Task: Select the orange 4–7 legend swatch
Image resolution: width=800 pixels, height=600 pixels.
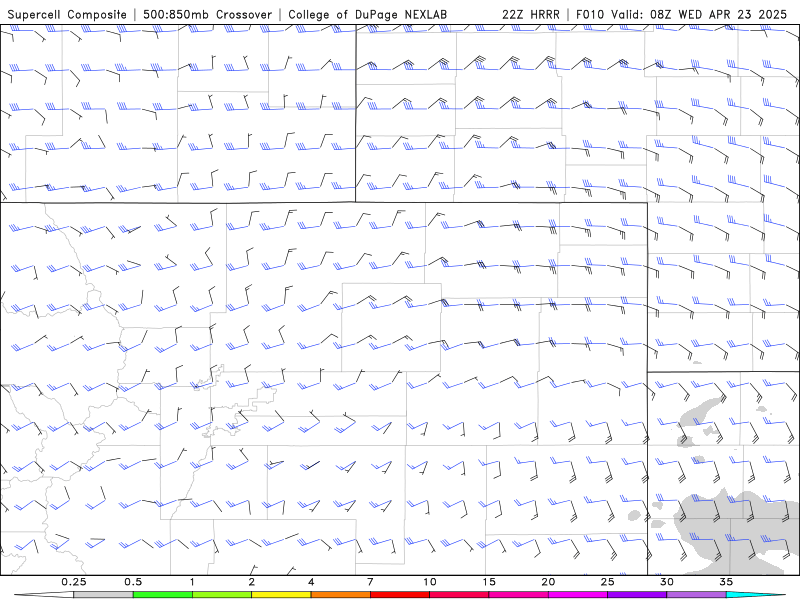Action: tap(340, 595)
